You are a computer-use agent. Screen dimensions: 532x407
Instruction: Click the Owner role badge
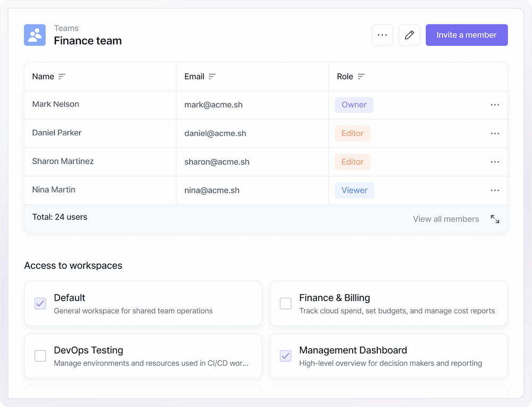(354, 105)
